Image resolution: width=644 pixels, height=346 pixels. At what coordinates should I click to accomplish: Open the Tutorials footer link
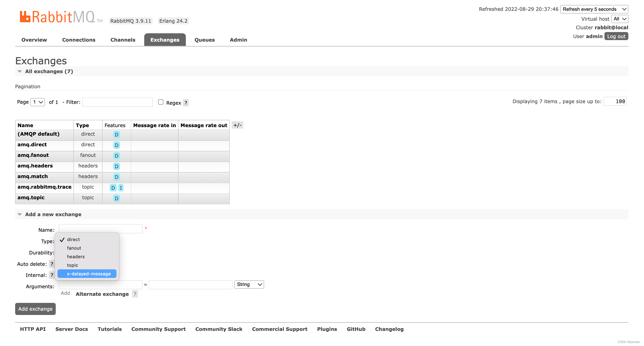pyautogui.click(x=110, y=329)
